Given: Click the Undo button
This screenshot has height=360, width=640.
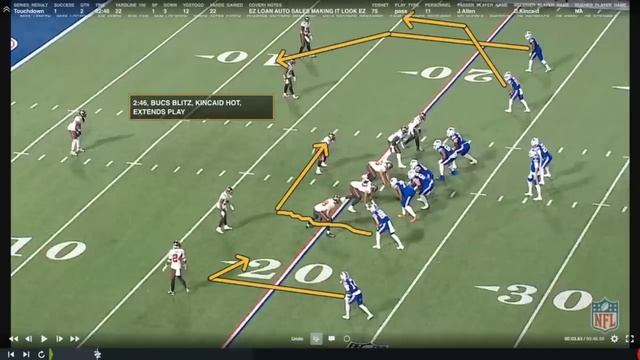Looking at the screenshot, I should click(297, 339).
